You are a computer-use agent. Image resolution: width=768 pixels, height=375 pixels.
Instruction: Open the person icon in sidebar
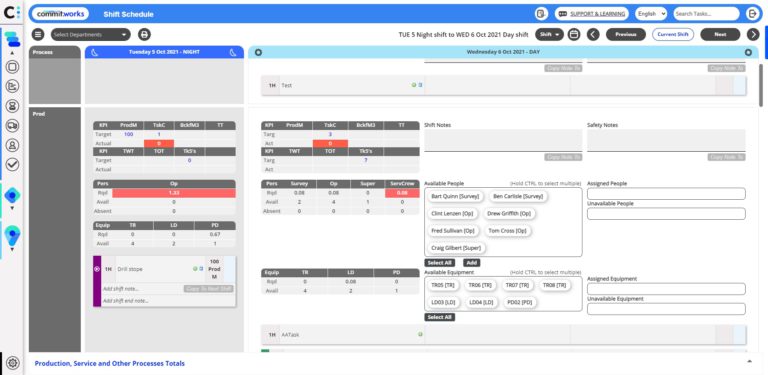click(x=12, y=145)
